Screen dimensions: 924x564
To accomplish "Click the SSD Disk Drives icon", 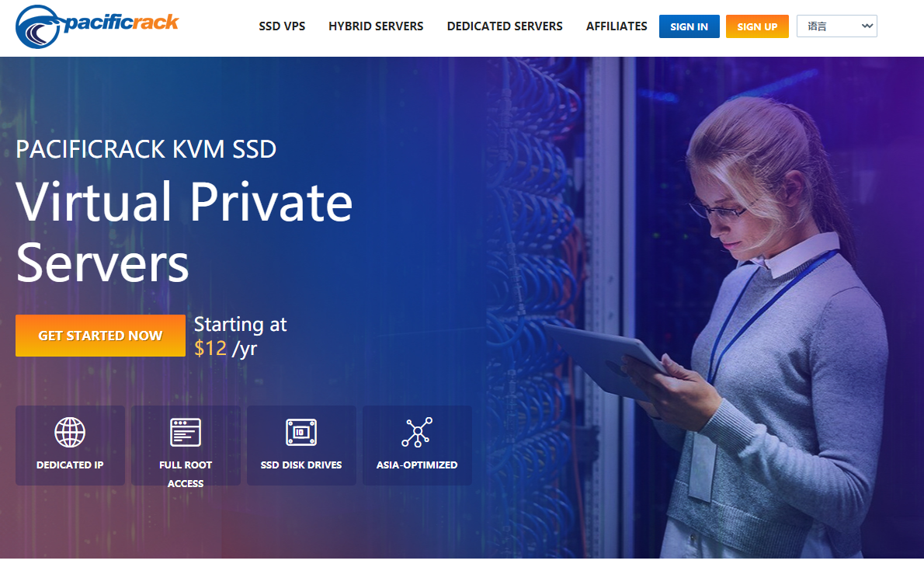I will pyautogui.click(x=301, y=433).
